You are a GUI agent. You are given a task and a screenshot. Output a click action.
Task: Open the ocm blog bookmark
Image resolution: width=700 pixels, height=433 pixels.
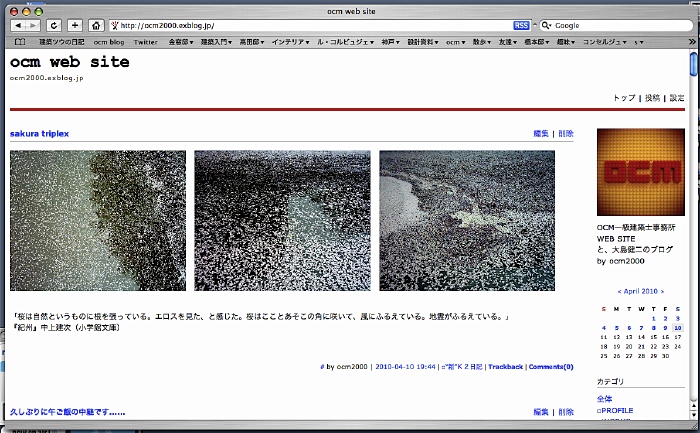click(x=108, y=42)
